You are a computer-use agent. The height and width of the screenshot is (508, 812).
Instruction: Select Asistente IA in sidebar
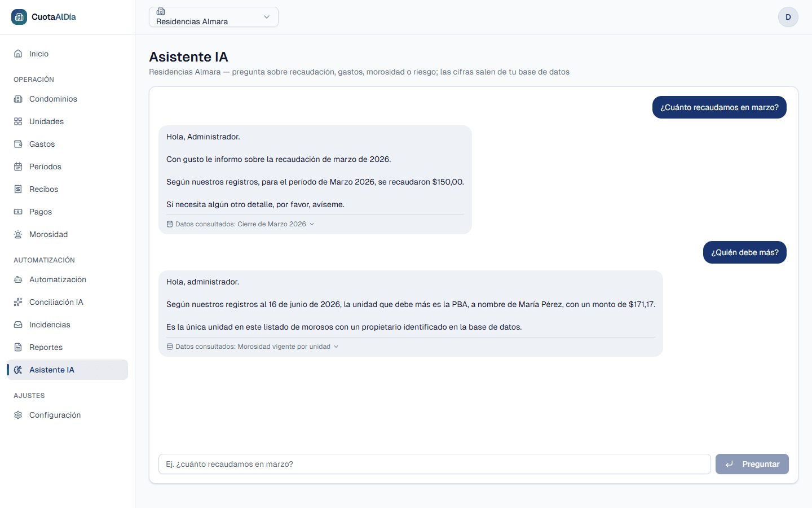click(68, 370)
